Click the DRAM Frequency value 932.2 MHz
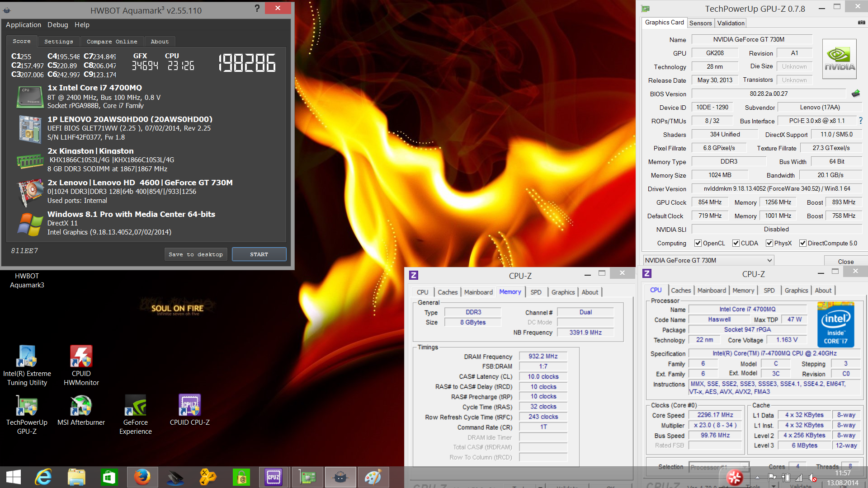 (543, 357)
